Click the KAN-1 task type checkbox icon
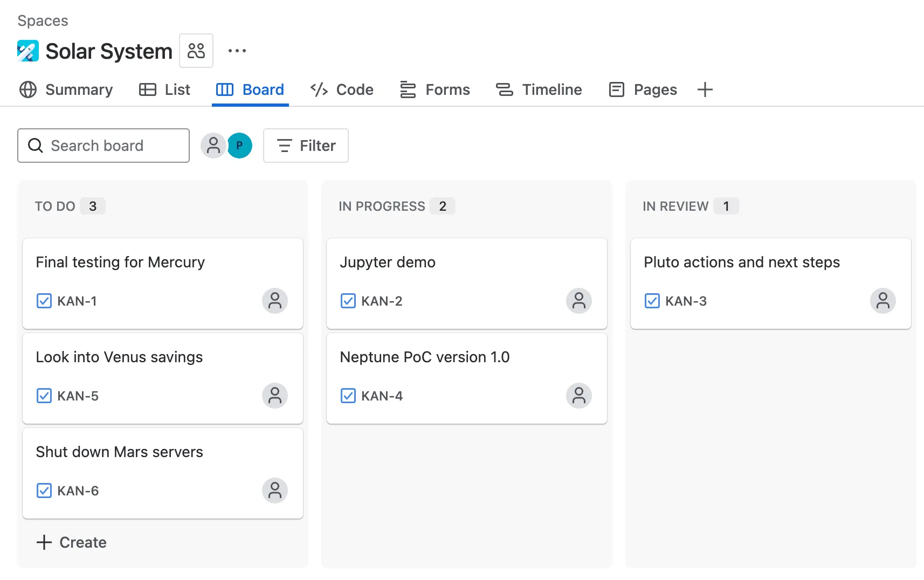Viewport: 924px width, 580px height. click(x=44, y=301)
